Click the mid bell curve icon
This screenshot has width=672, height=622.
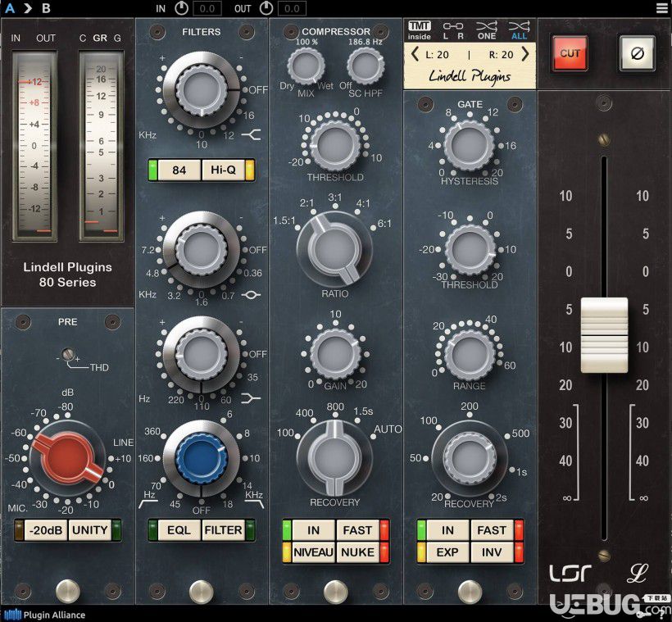pyautogui.click(x=251, y=295)
